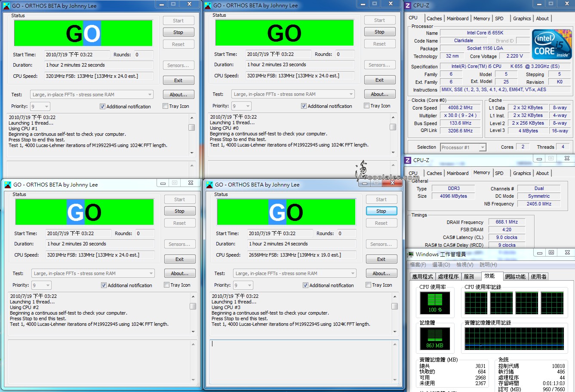Screen dimensions: 575x392
Task: Click the Core Voltage value 2.220 V
Action: click(515, 56)
